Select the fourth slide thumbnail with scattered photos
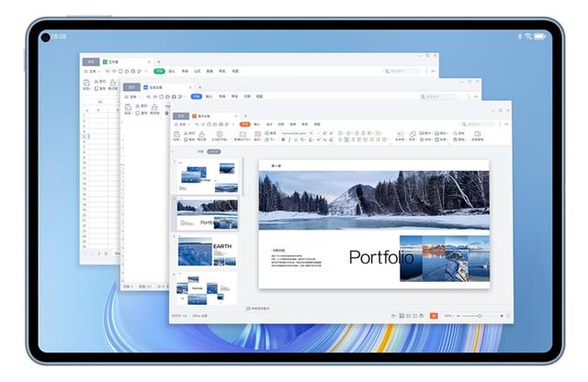 pyautogui.click(x=207, y=289)
